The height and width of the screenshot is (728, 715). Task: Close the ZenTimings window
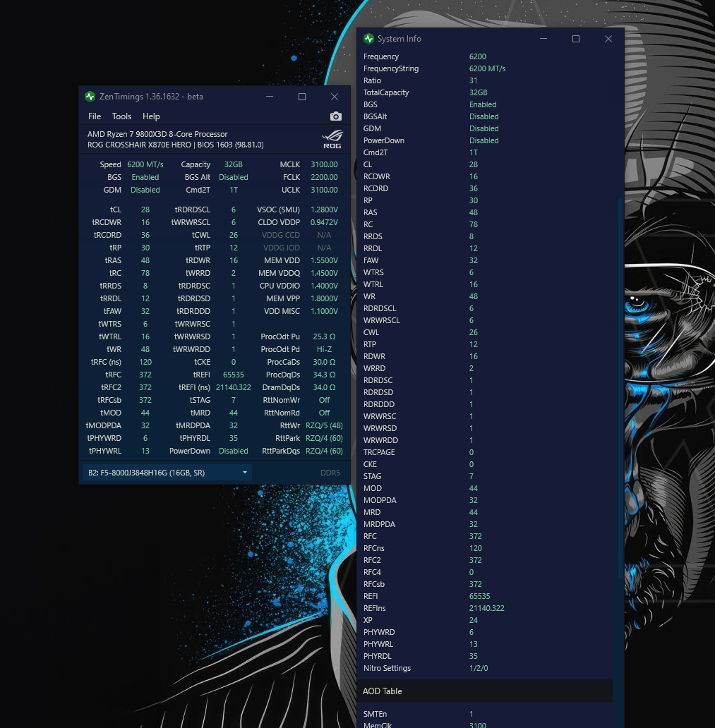point(335,97)
